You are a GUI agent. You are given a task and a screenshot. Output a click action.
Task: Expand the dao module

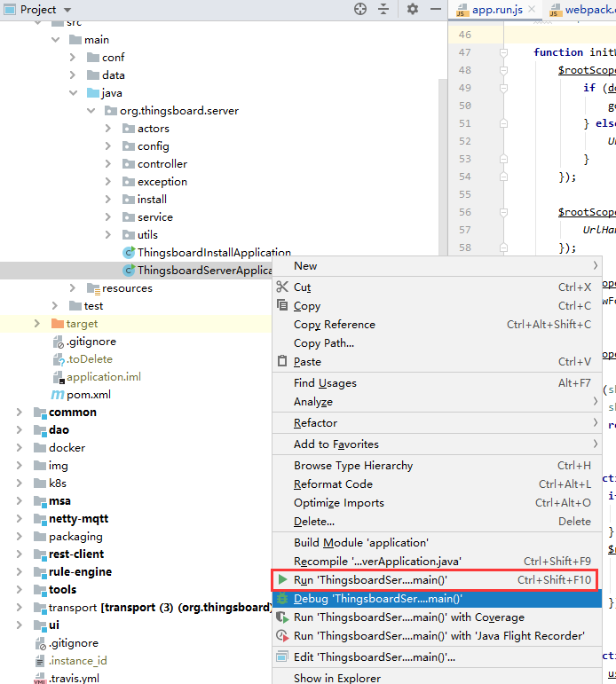pos(20,430)
